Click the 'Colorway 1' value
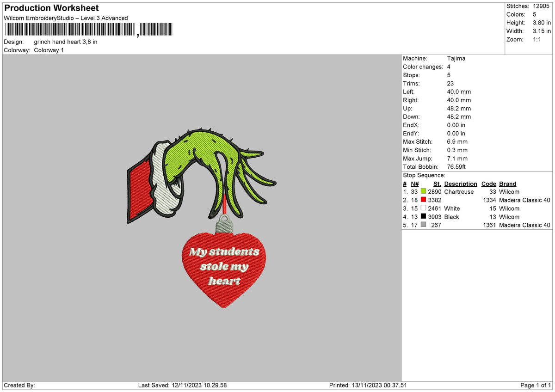 pos(49,50)
